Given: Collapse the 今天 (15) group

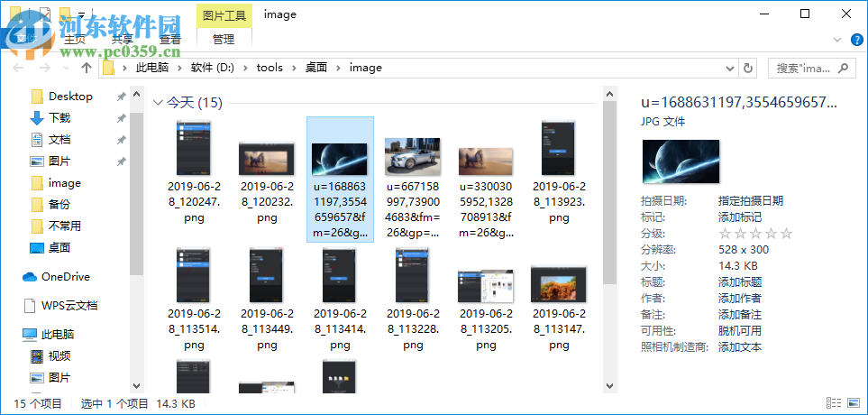Looking at the screenshot, I should click(159, 103).
